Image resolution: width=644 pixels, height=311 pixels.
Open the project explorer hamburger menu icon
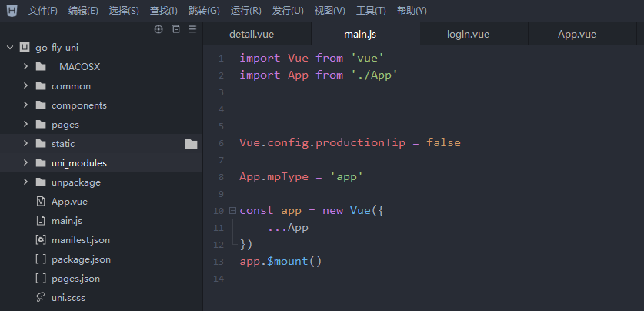coord(192,29)
